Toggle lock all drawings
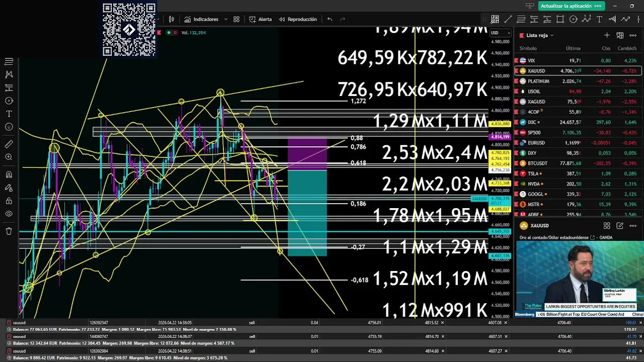The width and height of the screenshot is (644, 362). 9,201
